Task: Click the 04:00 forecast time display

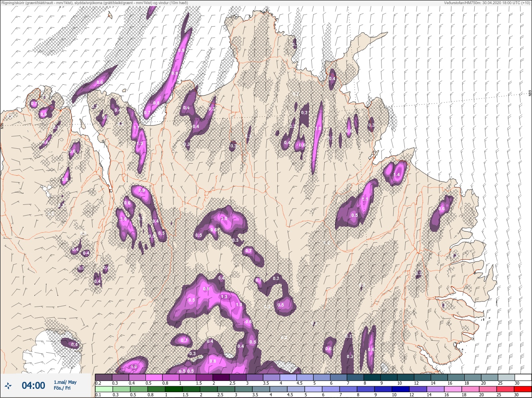Action: pos(33,386)
